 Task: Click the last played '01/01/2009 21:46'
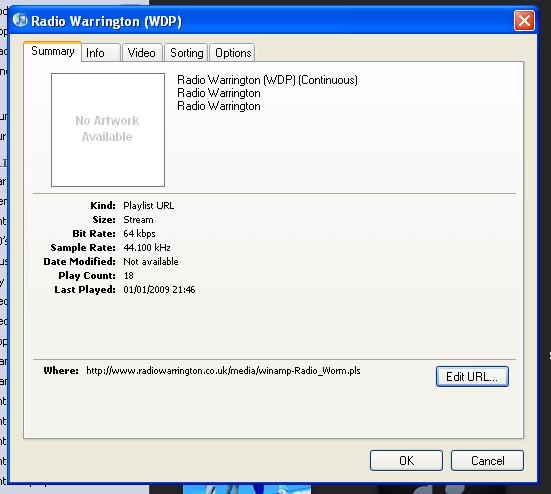[159, 290]
